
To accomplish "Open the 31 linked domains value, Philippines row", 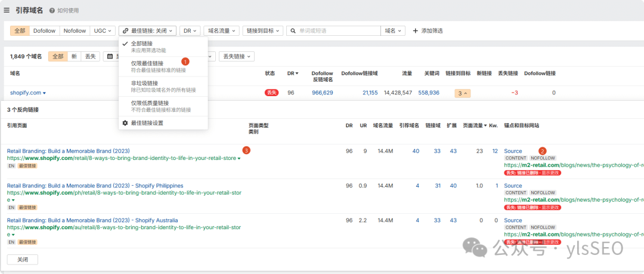I will 438,186.
